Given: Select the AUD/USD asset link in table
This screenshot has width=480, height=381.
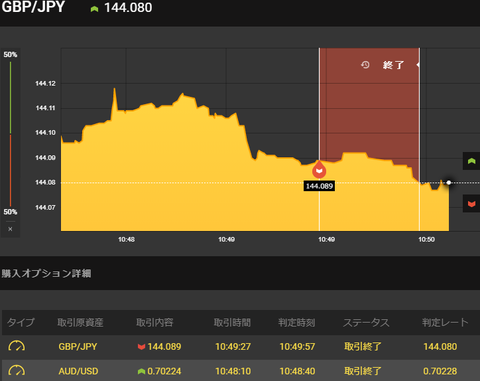Looking at the screenshot, I should (78, 371).
